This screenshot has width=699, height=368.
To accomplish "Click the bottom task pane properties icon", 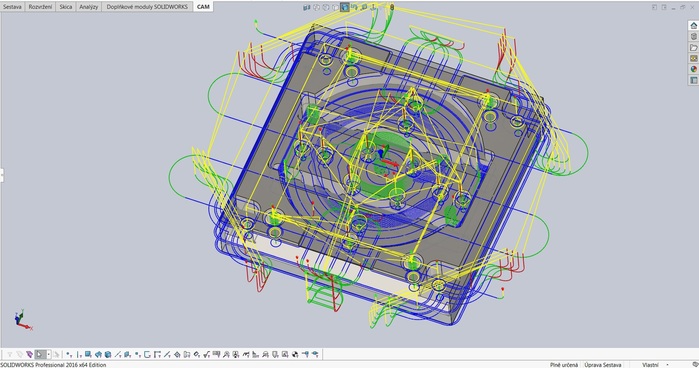I will 693,80.
